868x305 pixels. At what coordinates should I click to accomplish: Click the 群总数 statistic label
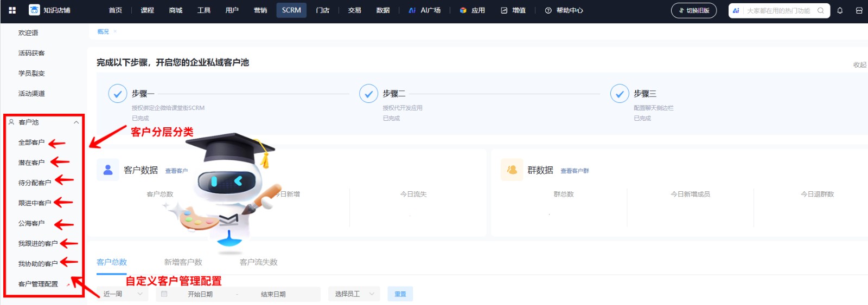coord(564,194)
